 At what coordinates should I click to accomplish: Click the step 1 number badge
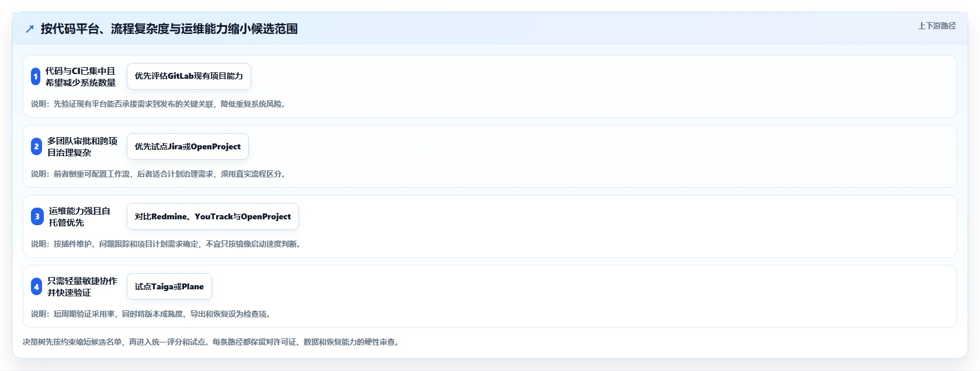point(36,76)
